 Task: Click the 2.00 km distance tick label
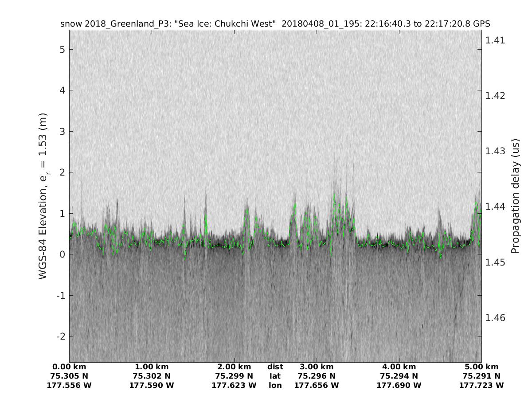(x=234, y=367)
